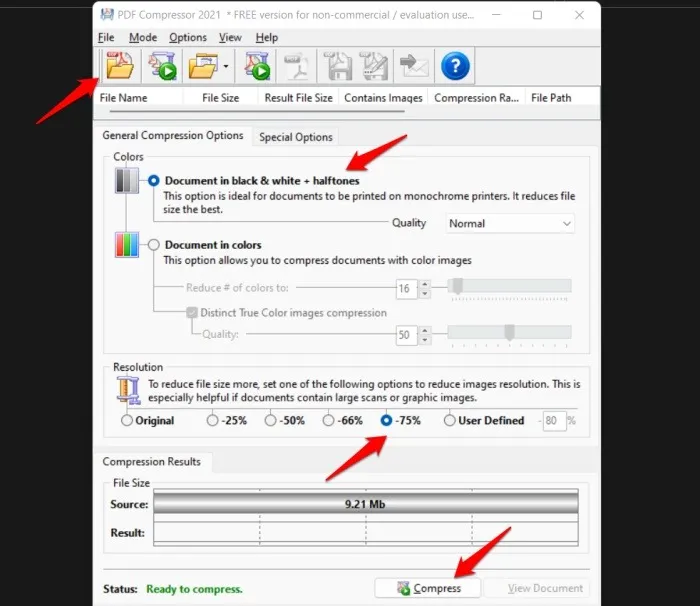Viewport: 700px width, 606px height.
Task: Increase the Reduce # of colors value
Action: coord(425,284)
